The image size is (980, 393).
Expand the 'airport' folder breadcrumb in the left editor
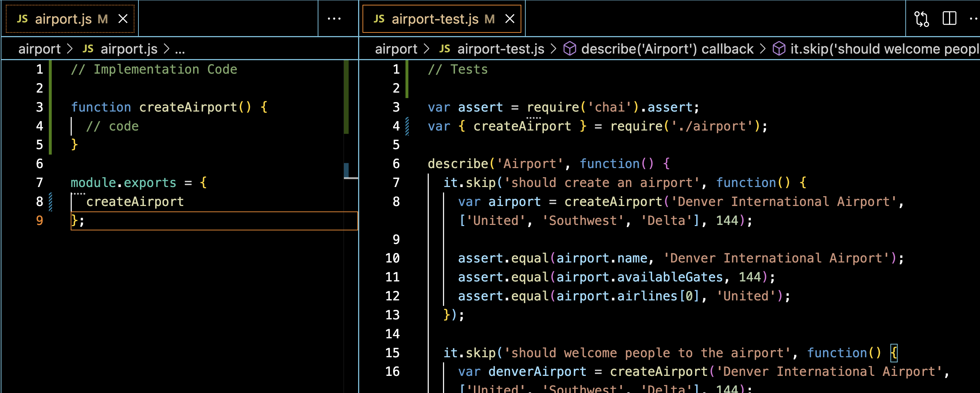pyautogui.click(x=40, y=49)
